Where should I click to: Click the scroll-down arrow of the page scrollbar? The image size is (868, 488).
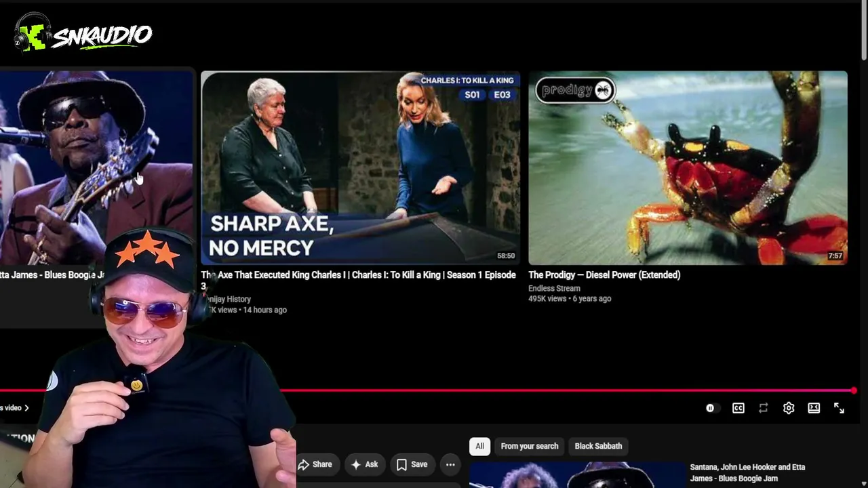click(x=864, y=484)
